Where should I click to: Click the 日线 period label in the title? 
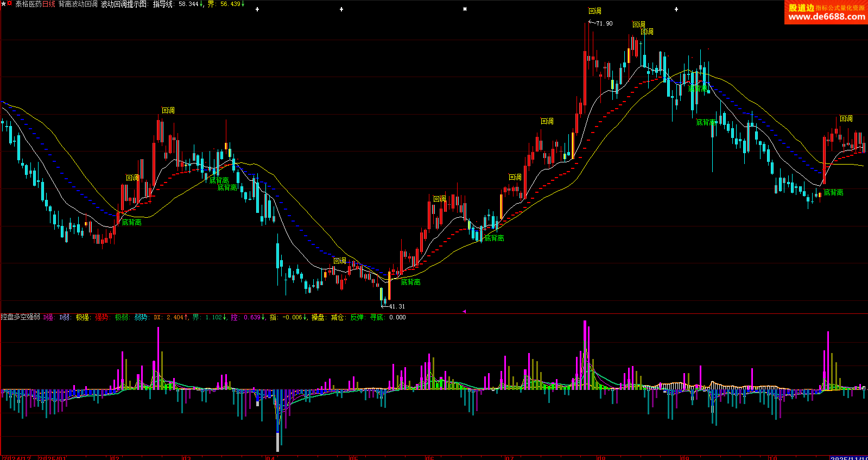[49, 4]
